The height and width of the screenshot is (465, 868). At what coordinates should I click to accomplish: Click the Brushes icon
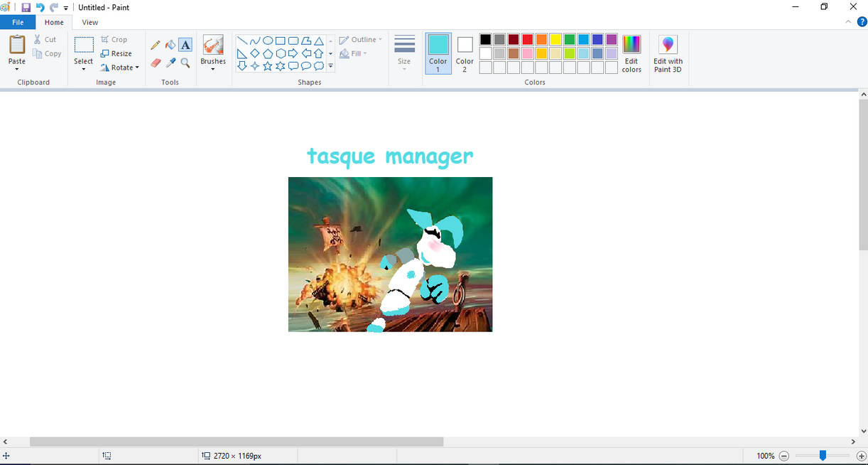[213, 46]
